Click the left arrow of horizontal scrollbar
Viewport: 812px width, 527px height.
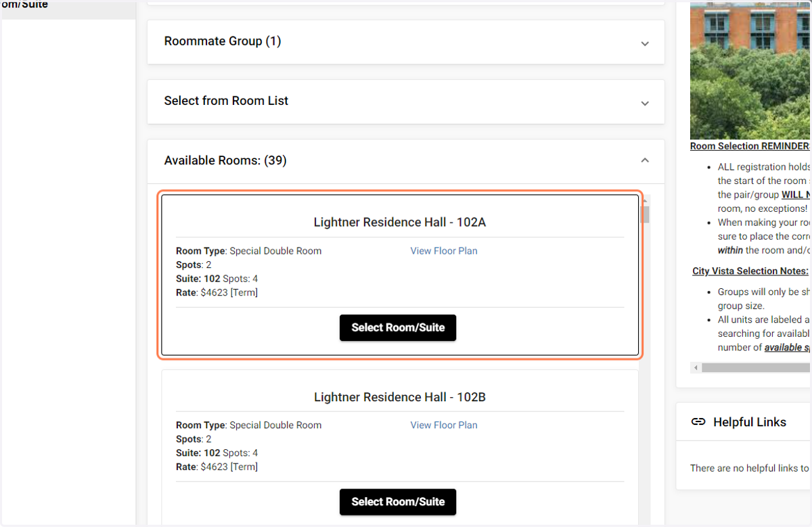(695, 368)
